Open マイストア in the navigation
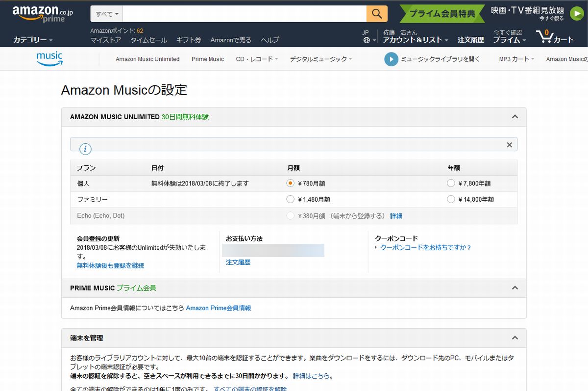Image resolution: width=588 pixels, height=391 pixels. click(x=106, y=40)
